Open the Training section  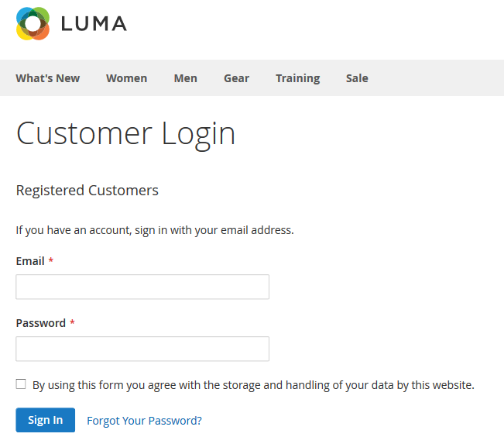pos(297,78)
